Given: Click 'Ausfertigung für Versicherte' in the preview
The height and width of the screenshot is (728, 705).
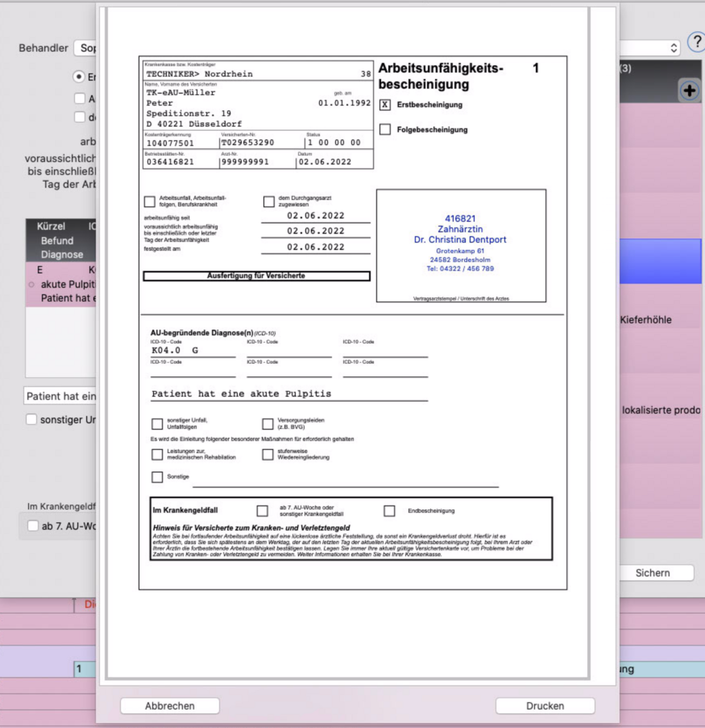Looking at the screenshot, I should tap(256, 276).
